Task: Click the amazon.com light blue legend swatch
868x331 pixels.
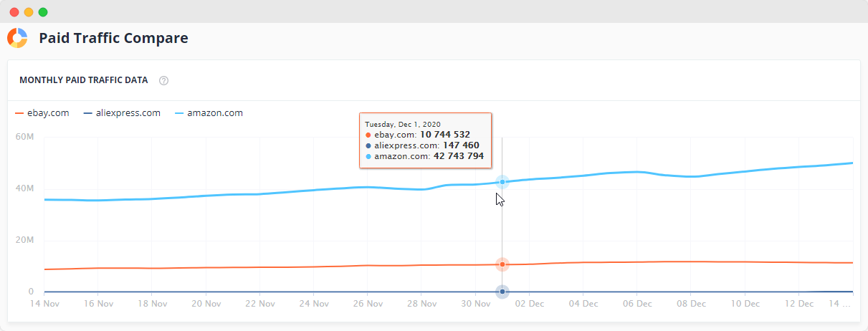Action: click(x=179, y=113)
